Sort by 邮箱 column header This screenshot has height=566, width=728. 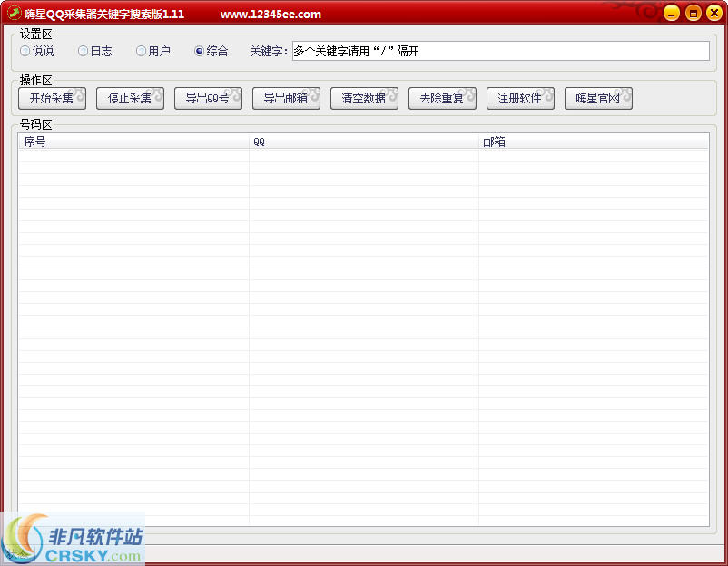pyautogui.click(x=594, y=142)
